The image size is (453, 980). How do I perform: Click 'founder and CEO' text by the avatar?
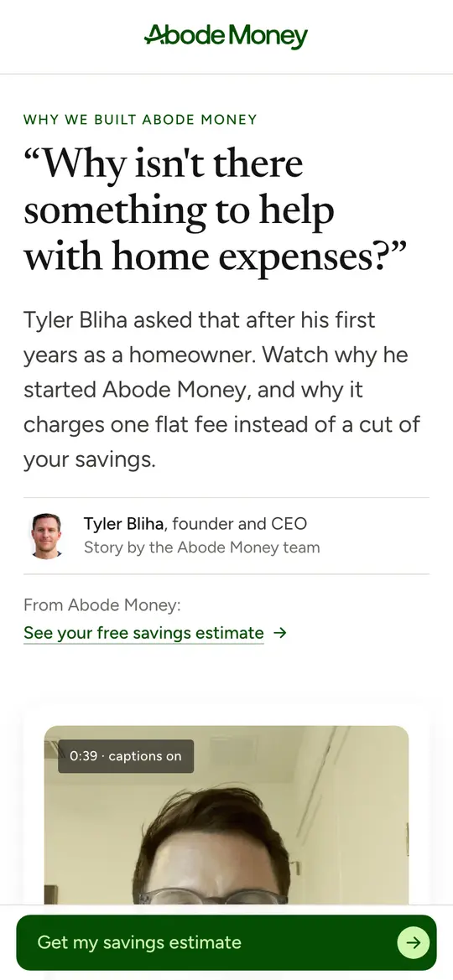coord(240,524)
